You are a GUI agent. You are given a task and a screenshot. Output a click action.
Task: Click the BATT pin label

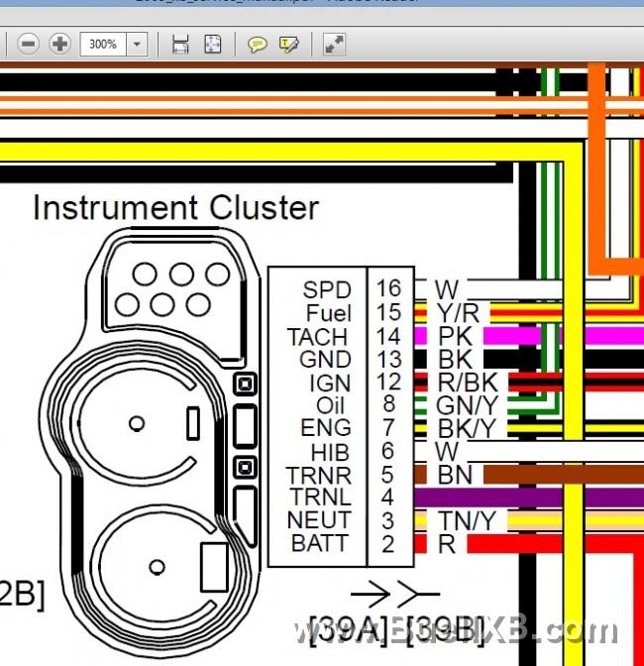pos(320,543)
